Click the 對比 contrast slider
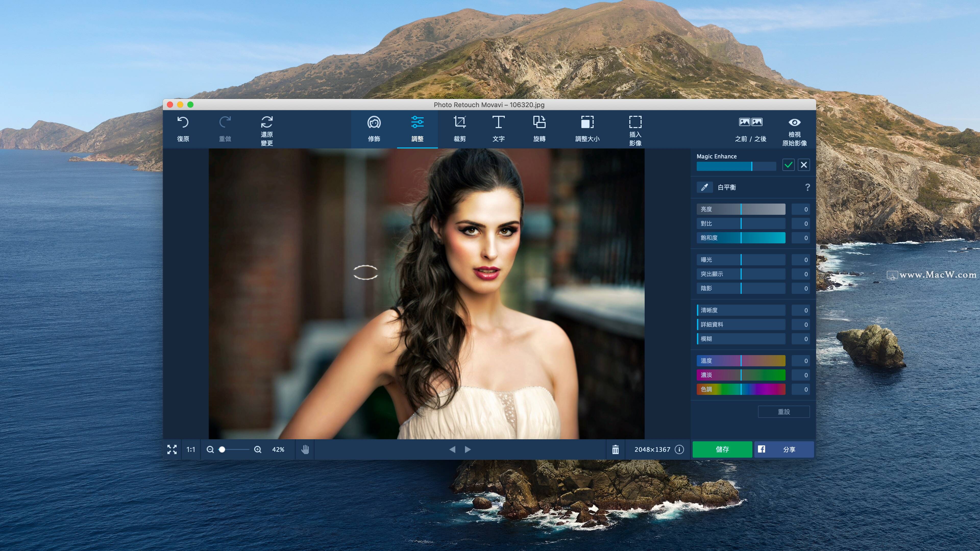This screenshot has width=980, height=551. coord(741,224)
